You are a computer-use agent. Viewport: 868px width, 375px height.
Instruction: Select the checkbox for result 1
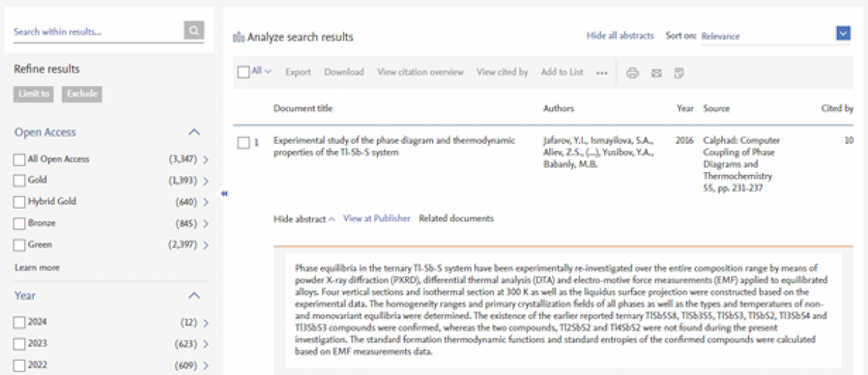(244, 143)
